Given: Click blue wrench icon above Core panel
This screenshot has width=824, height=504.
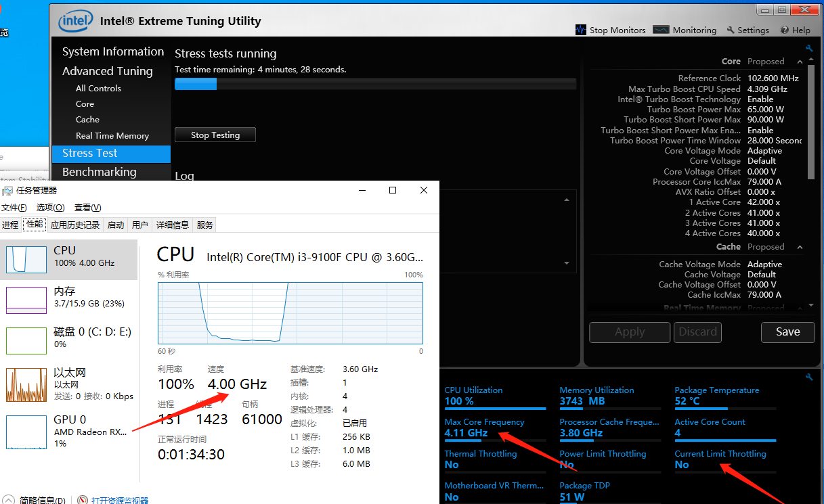Looking at the screenshot, I should click(x=809, y=48).
